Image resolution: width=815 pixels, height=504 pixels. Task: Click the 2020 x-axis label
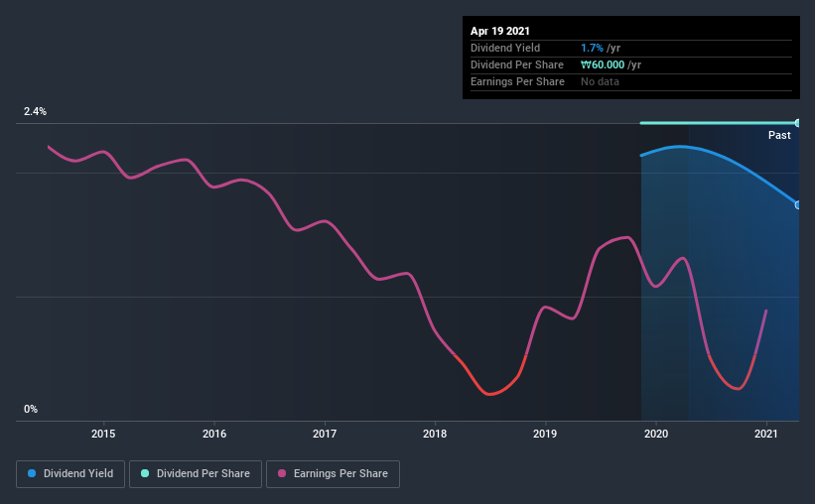pos(656,434)
